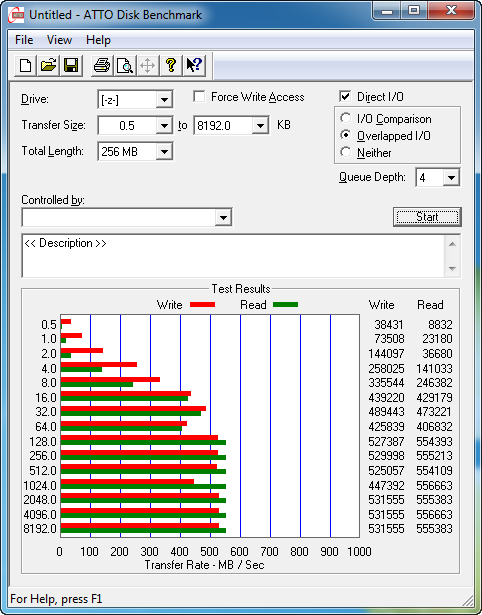Select the I/O Comparison radio button
This screenshot has height=615, width=482.
(346, 118)
